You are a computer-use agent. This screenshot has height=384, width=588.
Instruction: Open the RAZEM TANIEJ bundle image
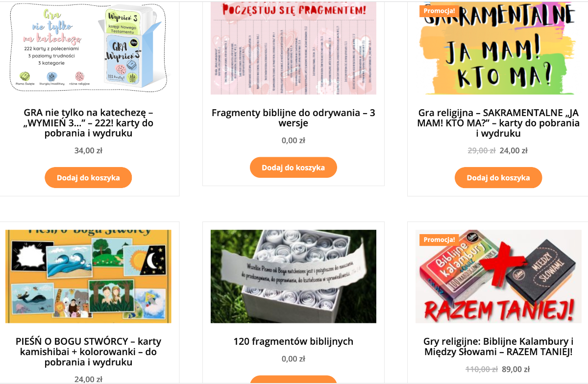(x=498, y=276)
